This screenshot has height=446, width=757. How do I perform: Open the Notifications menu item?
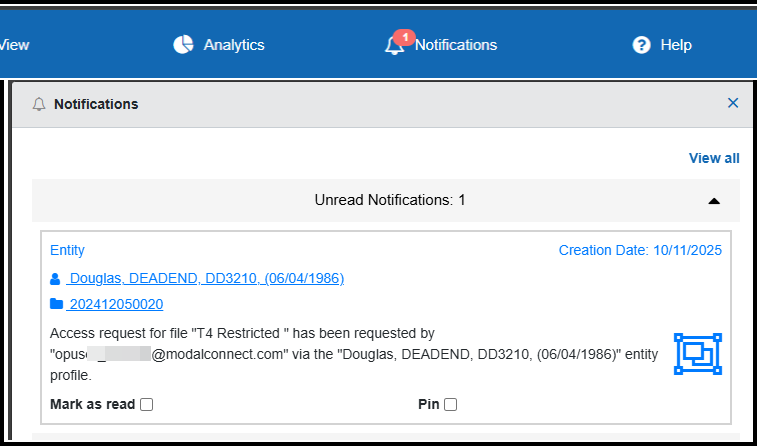455,45
